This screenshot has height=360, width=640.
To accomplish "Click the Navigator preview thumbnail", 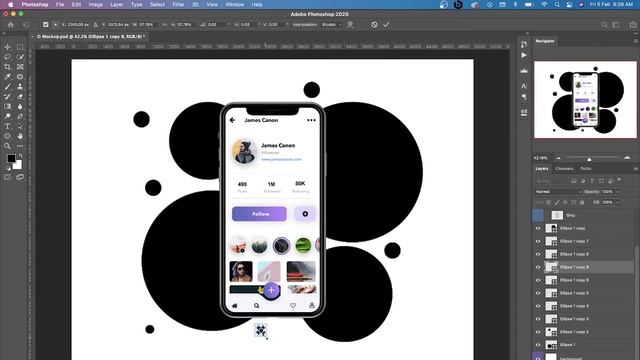I will [x=585, y=99].
